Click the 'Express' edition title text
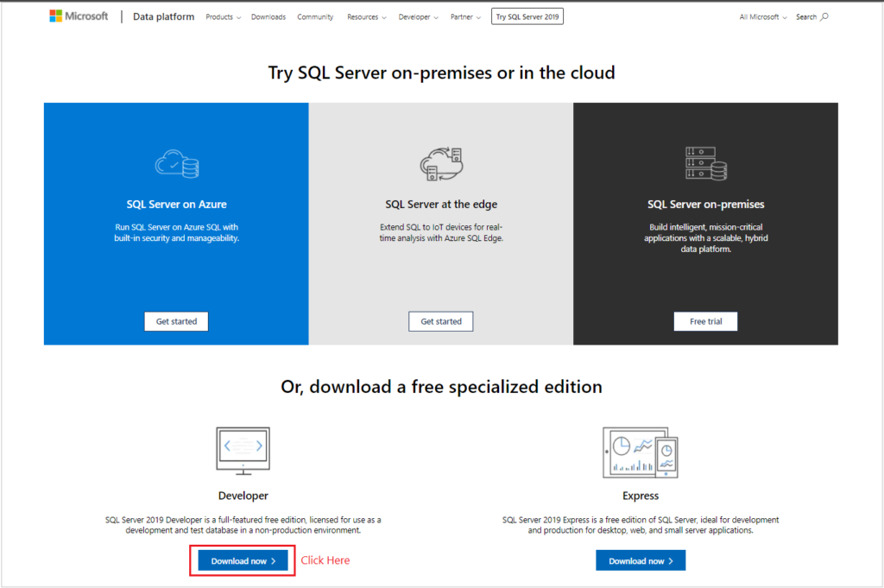This screenshot has width=884, height=588. coord(641,496)
